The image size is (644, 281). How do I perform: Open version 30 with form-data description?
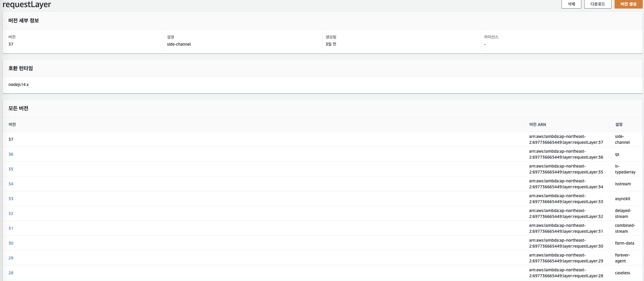pos(11,243)
